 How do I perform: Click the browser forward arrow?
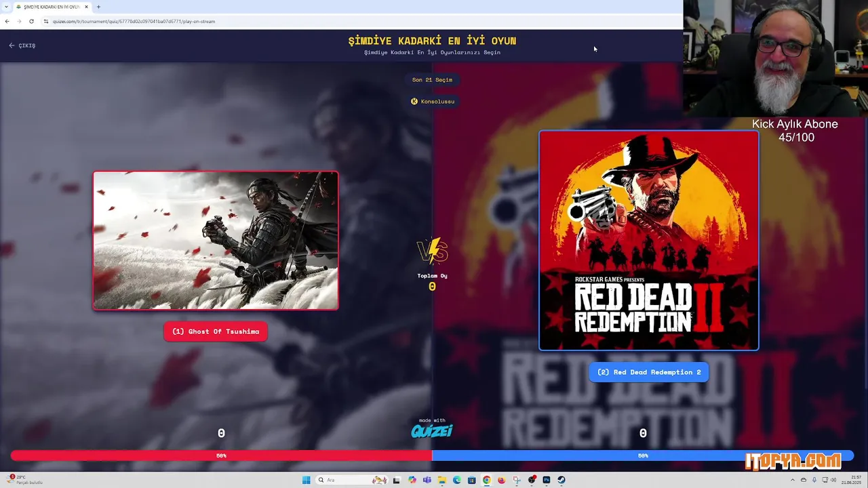[19, 21]
